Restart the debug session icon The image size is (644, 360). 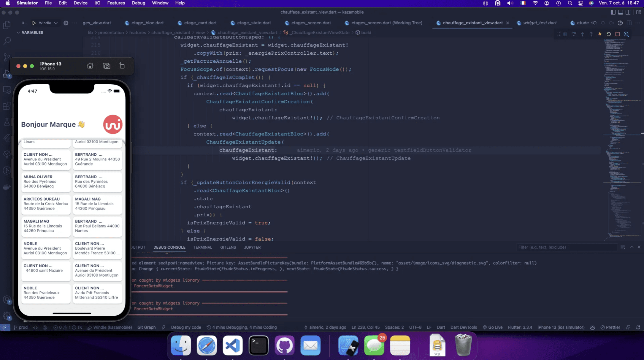608,34
